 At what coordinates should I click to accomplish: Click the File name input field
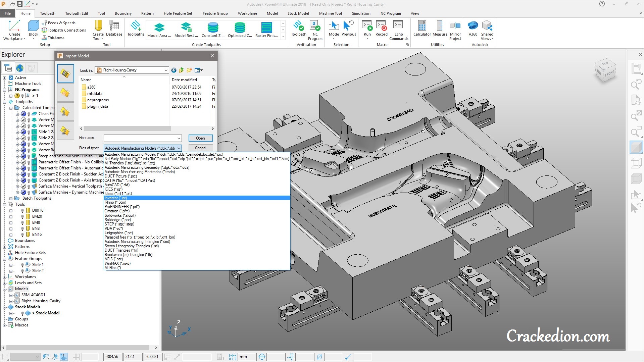(x=140, y=138)
